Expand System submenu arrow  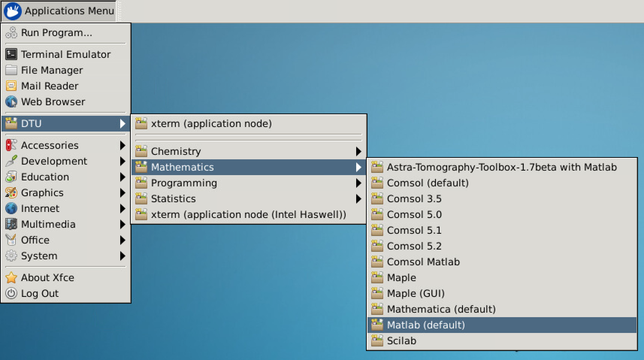(122, 256)
